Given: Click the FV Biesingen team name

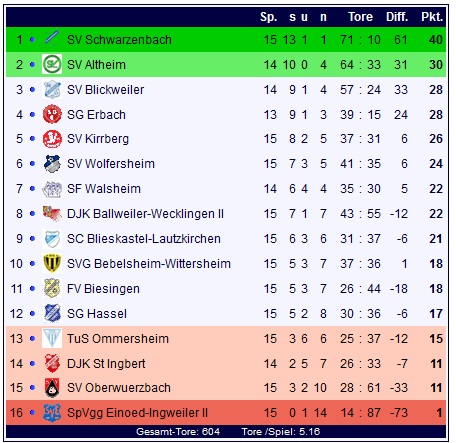Looking at the screenshot, I should 103,289.
